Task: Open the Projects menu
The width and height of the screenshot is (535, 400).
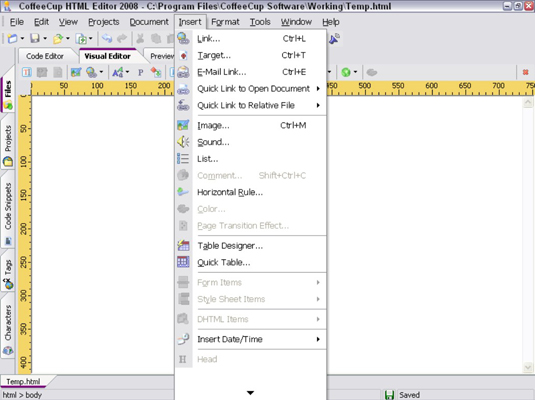Action: point(104,22)
